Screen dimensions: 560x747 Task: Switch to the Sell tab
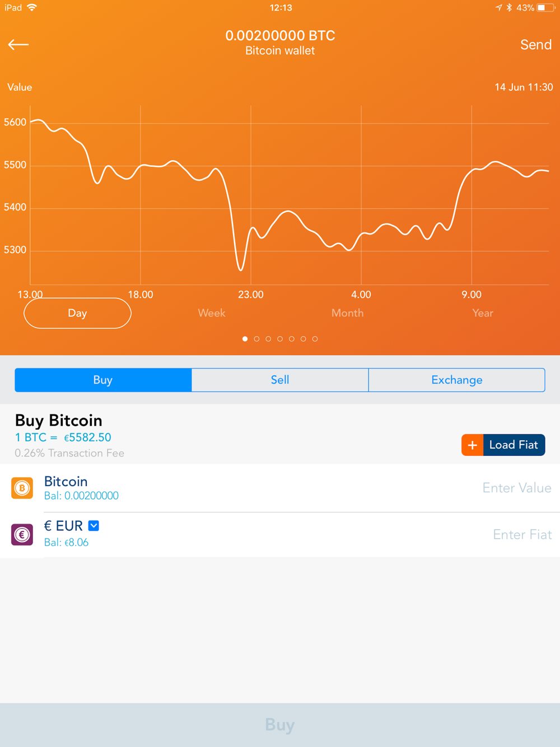click(x=280, y=380)
